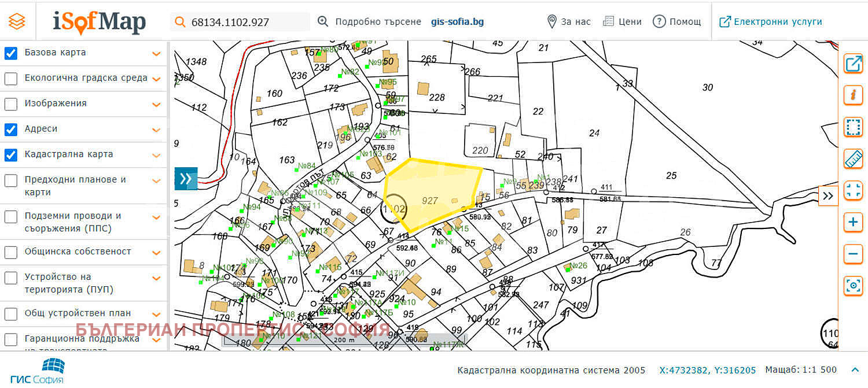Viewport: 868px width, 388px height.
Task: Toggle the Кадастрална карта checkbox
Action: pyautogui.click(x=11, y=155)
